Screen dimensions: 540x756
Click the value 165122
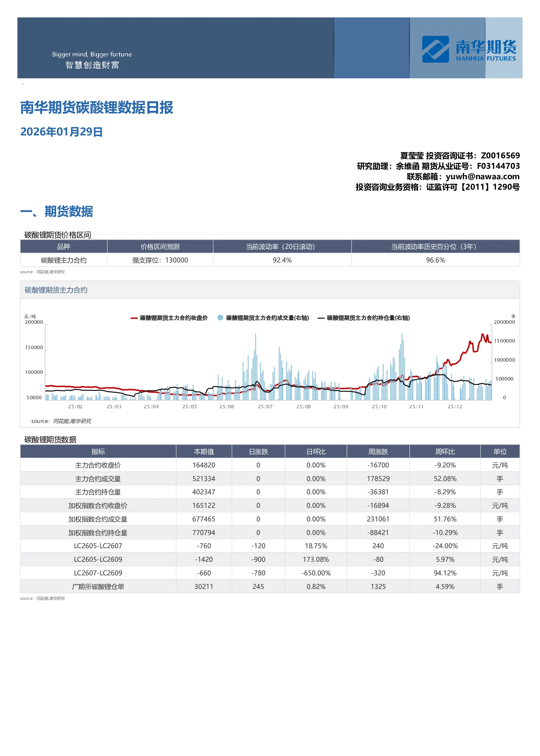point(204,506)
